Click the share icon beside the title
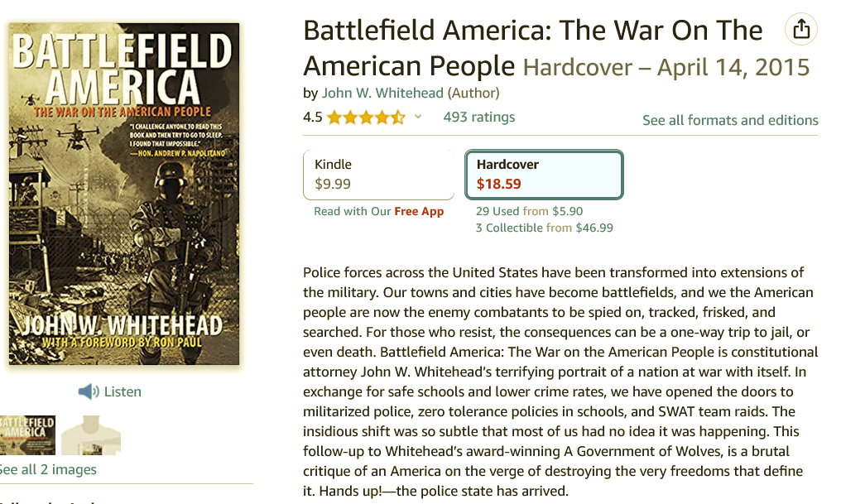Viewport: 841px width, 504px height. pos(800,30)
